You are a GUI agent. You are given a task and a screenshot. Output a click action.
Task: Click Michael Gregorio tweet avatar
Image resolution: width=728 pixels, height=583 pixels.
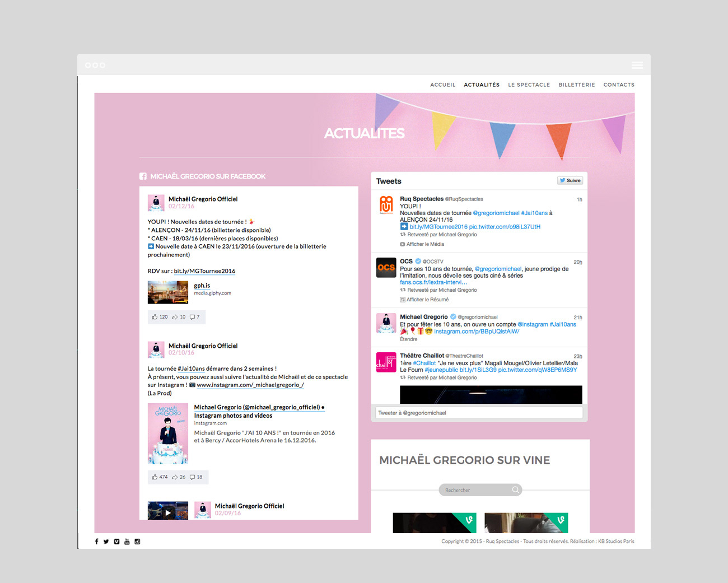point(386,323)
